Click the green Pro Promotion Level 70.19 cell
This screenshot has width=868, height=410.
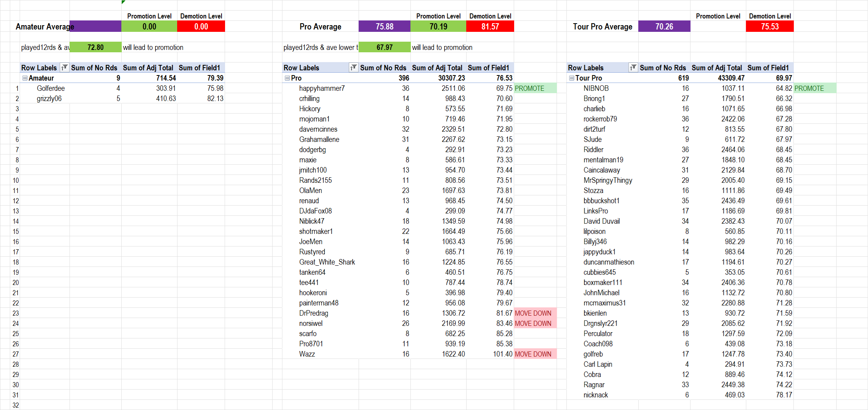[438, 26]
